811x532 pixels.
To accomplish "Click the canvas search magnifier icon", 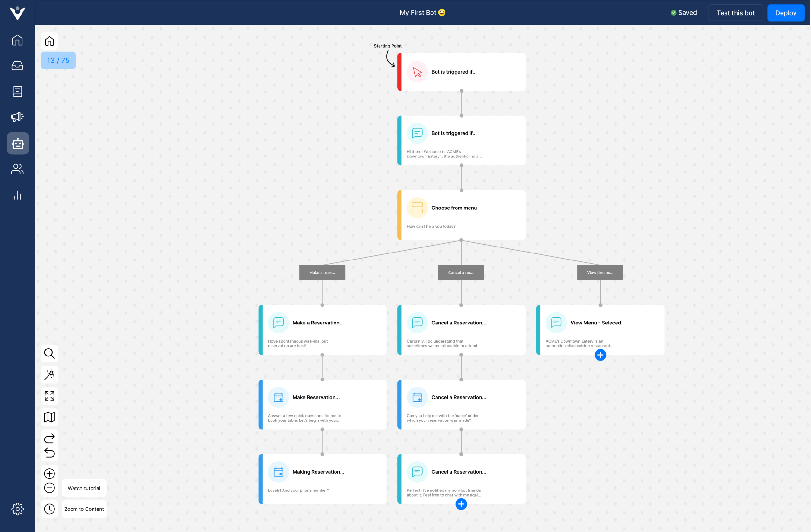I will coord(49,353).
